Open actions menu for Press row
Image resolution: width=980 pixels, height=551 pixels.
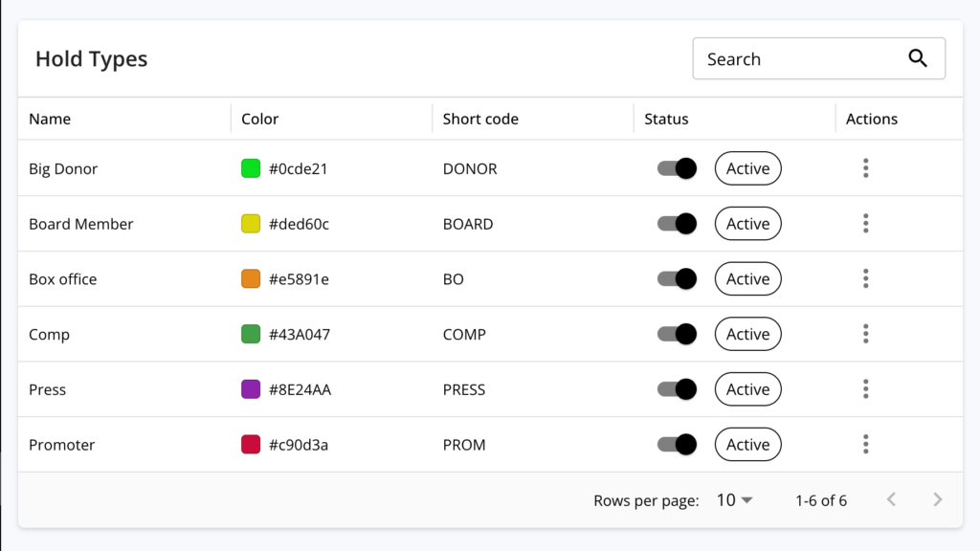click(865, 389)
